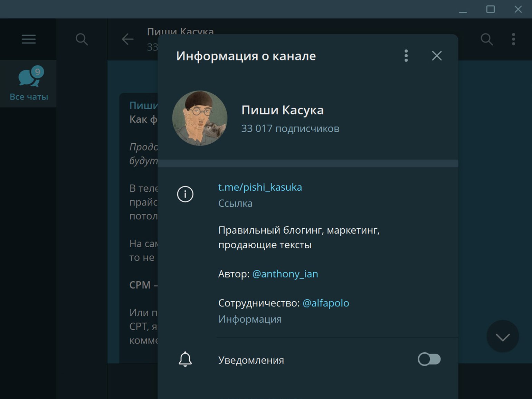Image resolution: width=532 pixels, height=399 pixels.
Task: Open the t.me/pishi_kasuka link
Action: pos(260,187)
